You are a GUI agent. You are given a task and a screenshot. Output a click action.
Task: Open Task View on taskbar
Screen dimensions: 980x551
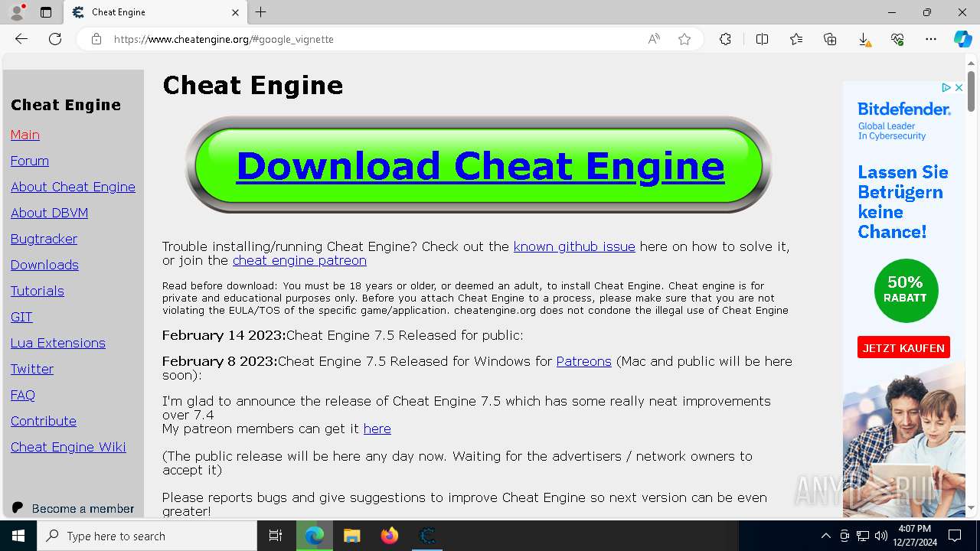[276, 536]
